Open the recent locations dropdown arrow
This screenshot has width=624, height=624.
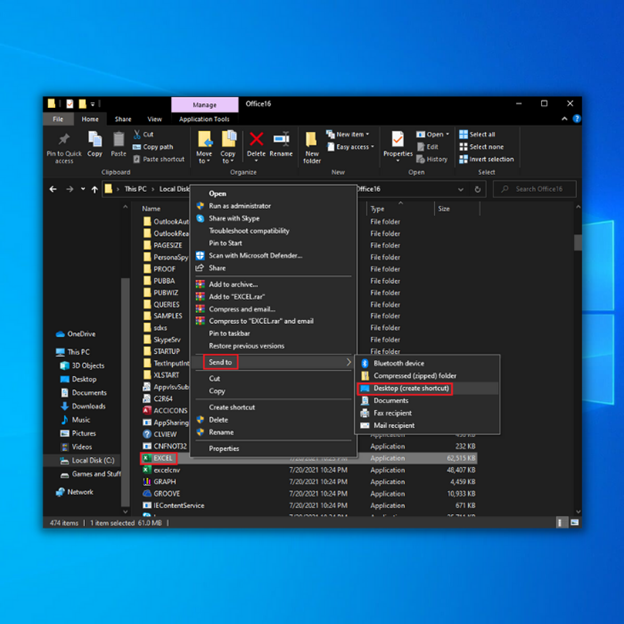point(83,189)
